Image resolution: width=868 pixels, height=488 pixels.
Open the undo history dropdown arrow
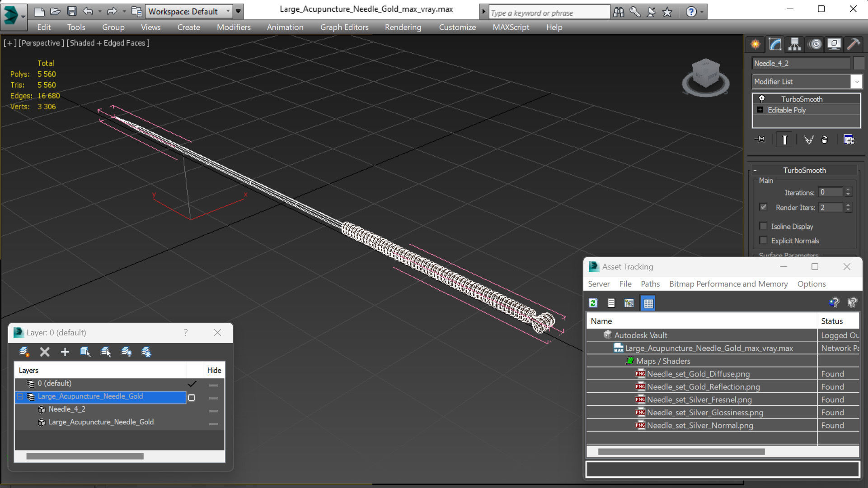tap(99, 11)
